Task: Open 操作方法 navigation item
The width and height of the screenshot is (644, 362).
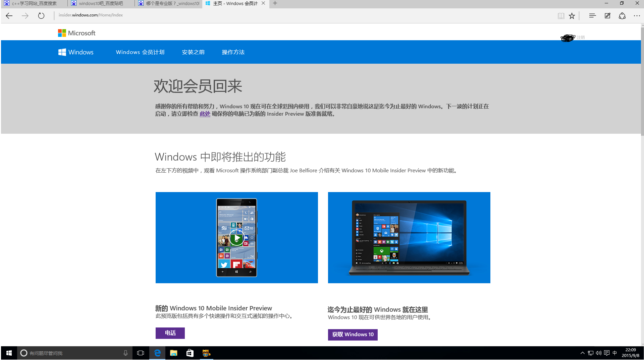Action: point(233,52)
